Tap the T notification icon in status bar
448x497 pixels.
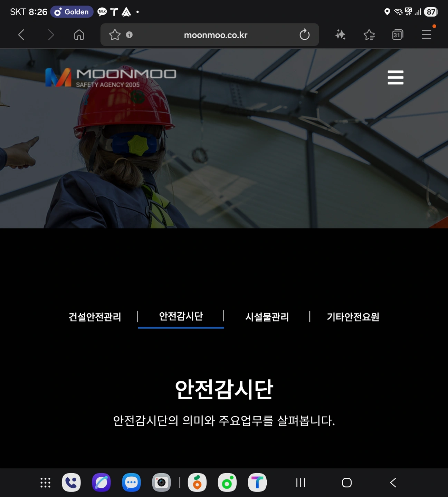pyautogui.click(x=114, y=12)
